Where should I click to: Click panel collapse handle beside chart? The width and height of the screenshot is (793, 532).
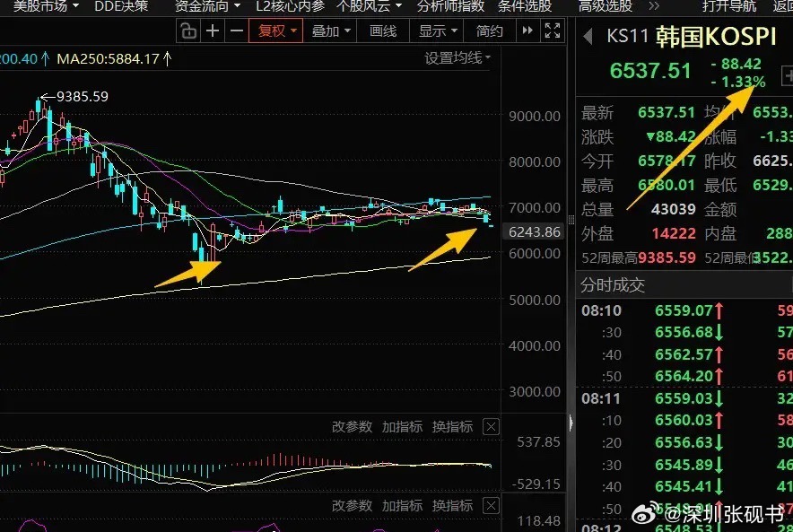[x=571, y=422]
